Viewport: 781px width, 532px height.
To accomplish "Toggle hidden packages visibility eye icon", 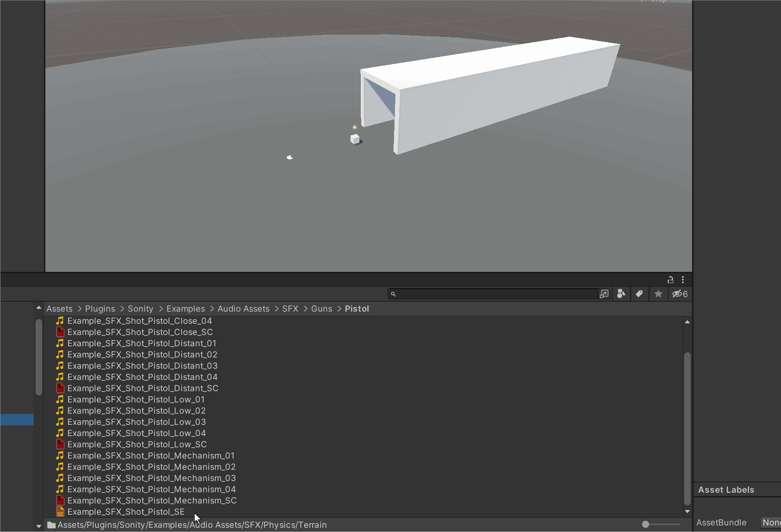I will [679, 294].
